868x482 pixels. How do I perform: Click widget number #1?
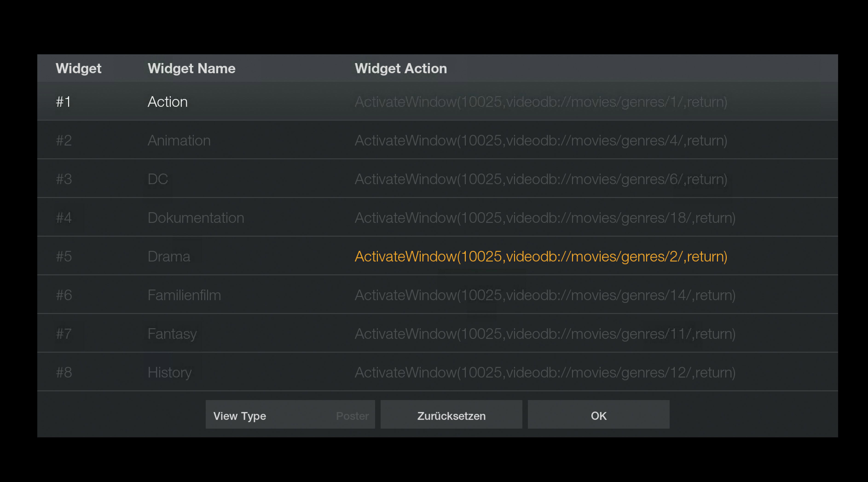coord(63,102)
